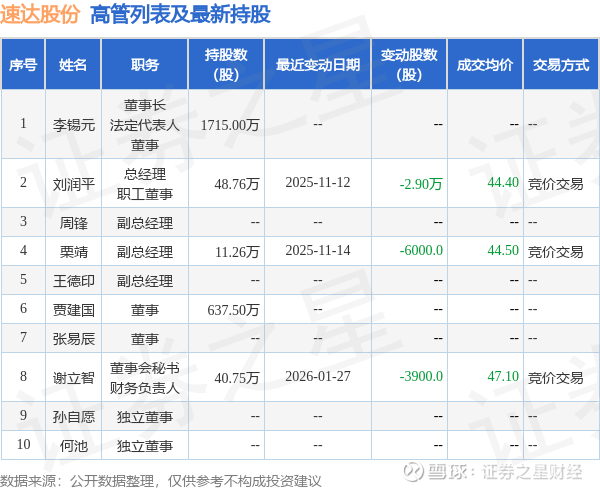Click the 雪球 snowball logo icon
Image resolution: width=600 pixels, height=490 pixels.
pos(414,472)
